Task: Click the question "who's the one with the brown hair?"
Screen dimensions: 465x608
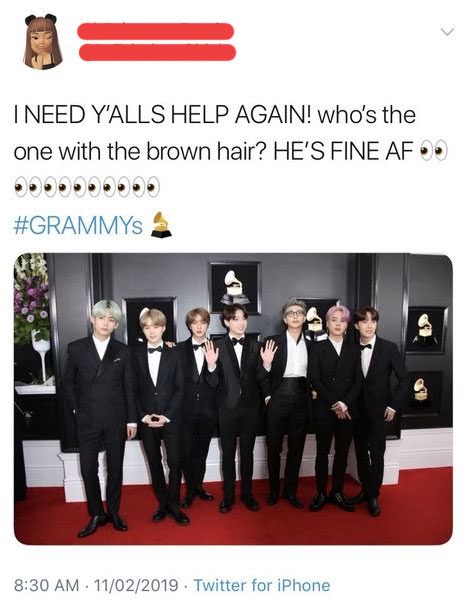Action: [215, 134]
